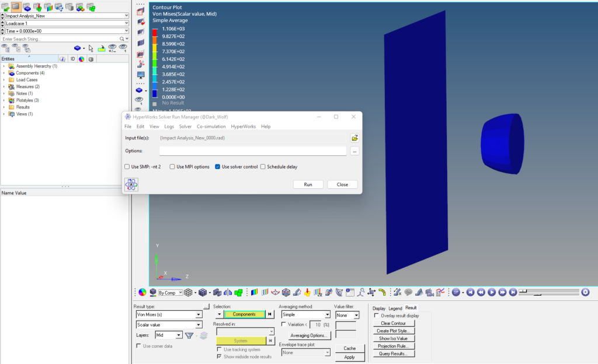
Task: Open the Solver menu
Action: [x=185, y=127]
